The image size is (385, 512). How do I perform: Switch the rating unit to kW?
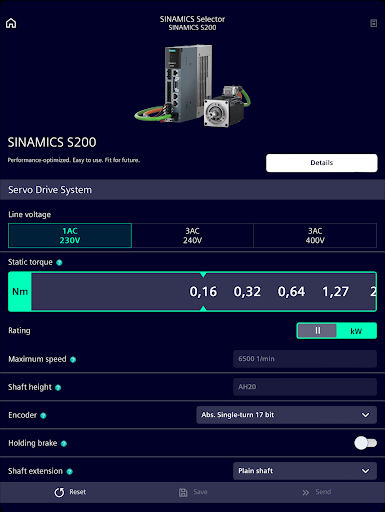356,331
